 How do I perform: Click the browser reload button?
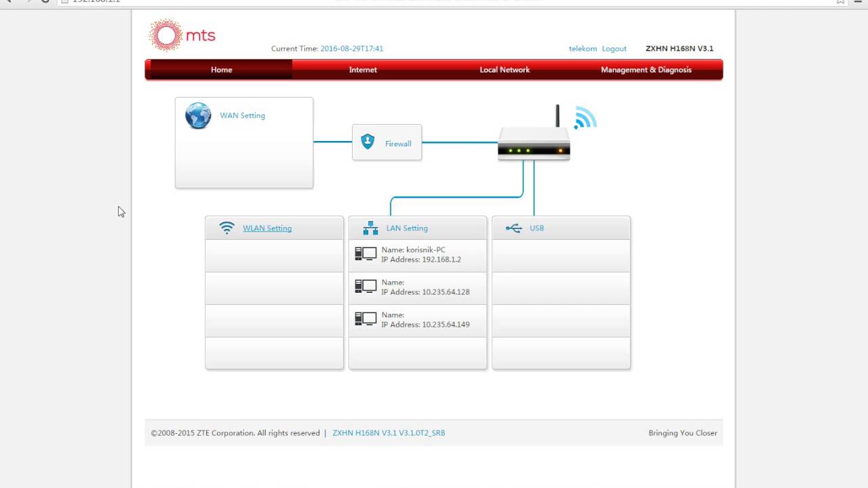point(45,1)
